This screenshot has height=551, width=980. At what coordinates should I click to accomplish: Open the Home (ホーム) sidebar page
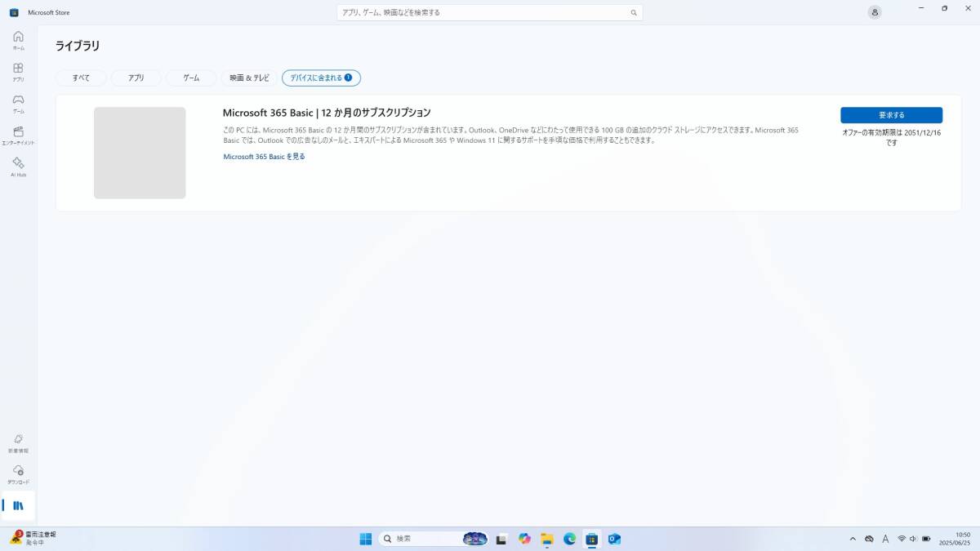point(18,40)
